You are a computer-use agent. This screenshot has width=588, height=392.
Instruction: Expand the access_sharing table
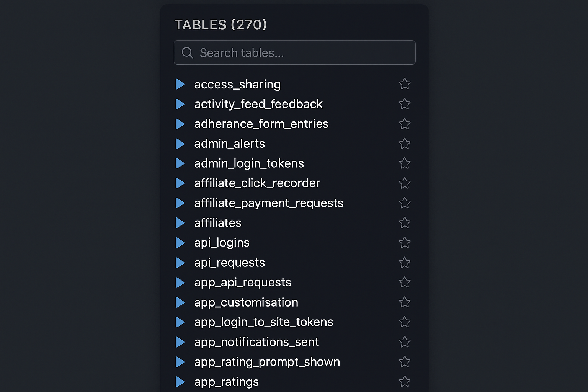click(180, 84)
